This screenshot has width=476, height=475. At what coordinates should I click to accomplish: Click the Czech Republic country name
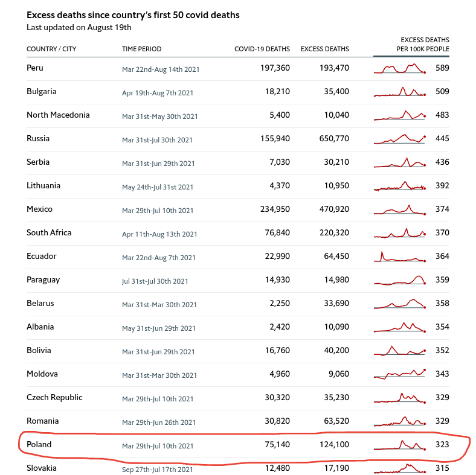pos(54,398)
